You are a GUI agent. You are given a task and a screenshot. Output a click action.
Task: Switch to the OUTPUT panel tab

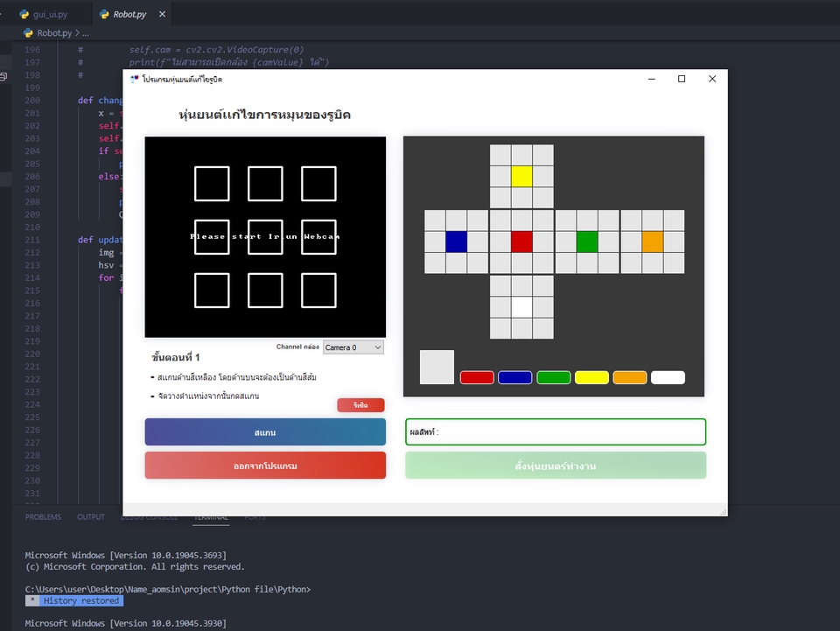90,516
